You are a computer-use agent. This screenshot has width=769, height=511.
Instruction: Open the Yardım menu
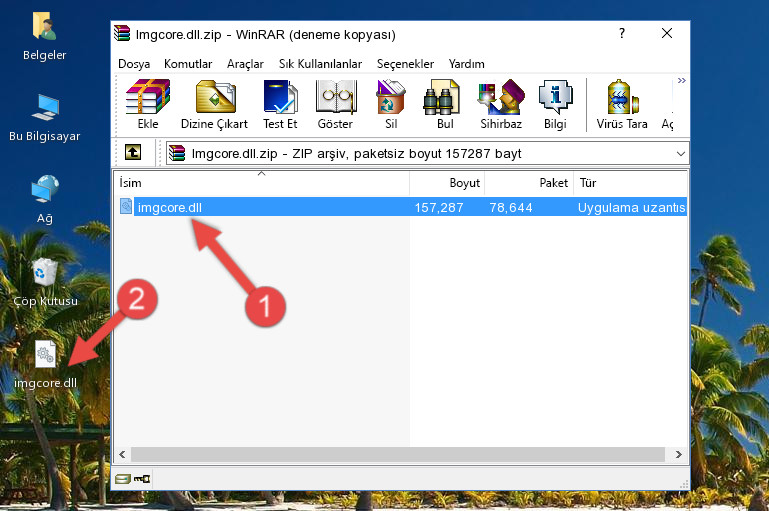(466, 64)
